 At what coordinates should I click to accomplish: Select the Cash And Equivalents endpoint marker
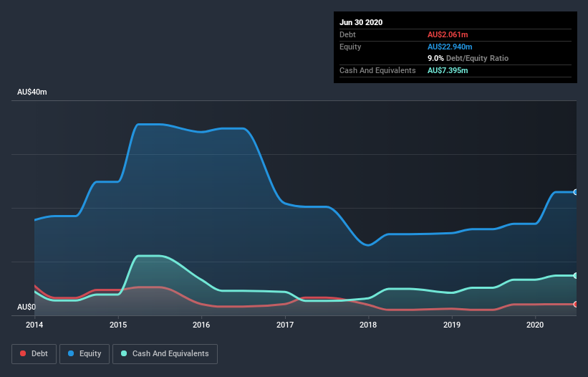pos(576,275)
